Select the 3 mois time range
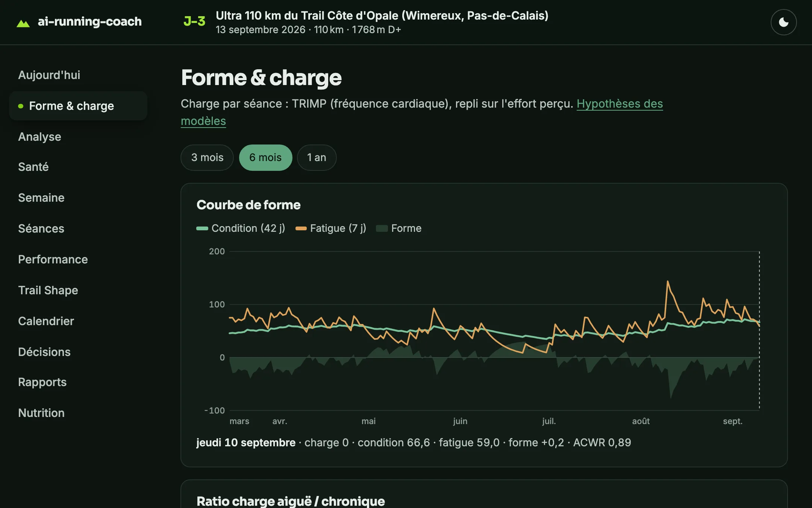 pyautogui.click(x=207, y=157)
